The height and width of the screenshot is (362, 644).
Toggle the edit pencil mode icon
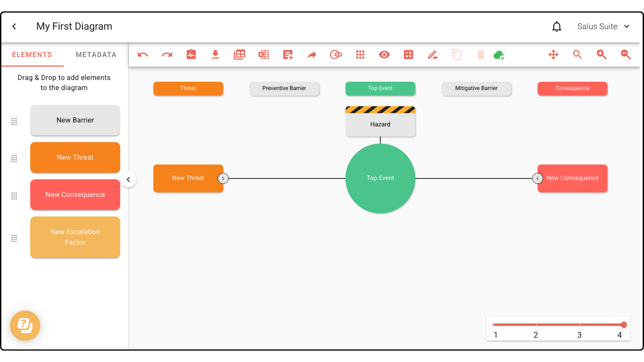(433, 55)
